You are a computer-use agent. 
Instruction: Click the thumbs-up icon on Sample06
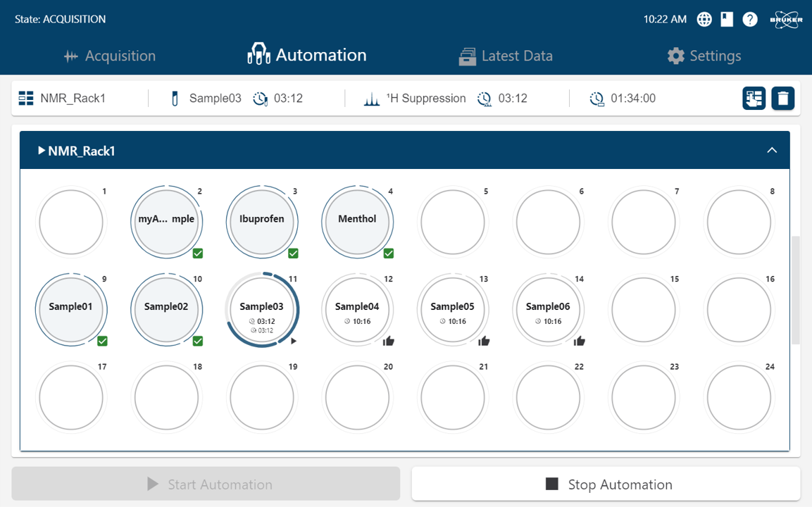tap(579, 341)
